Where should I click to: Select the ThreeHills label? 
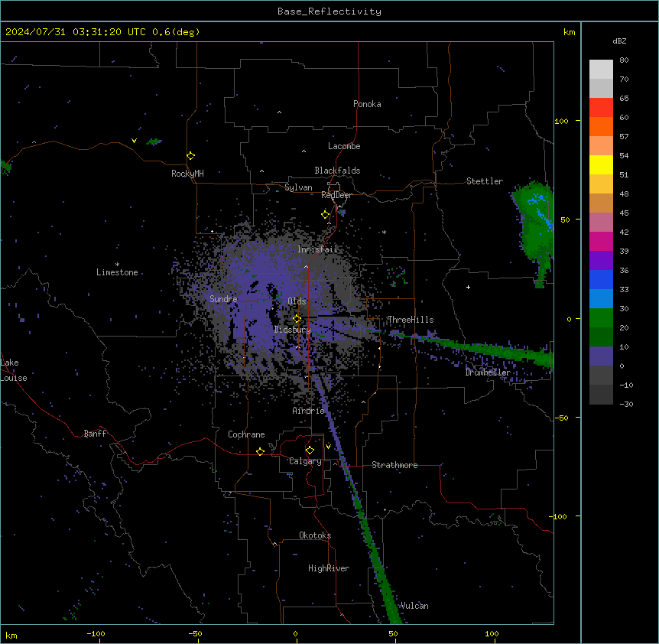coord(411,320)
